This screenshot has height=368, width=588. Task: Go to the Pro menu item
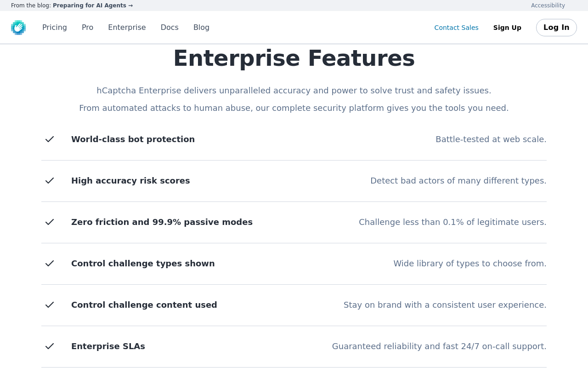[x=87, y=28]
